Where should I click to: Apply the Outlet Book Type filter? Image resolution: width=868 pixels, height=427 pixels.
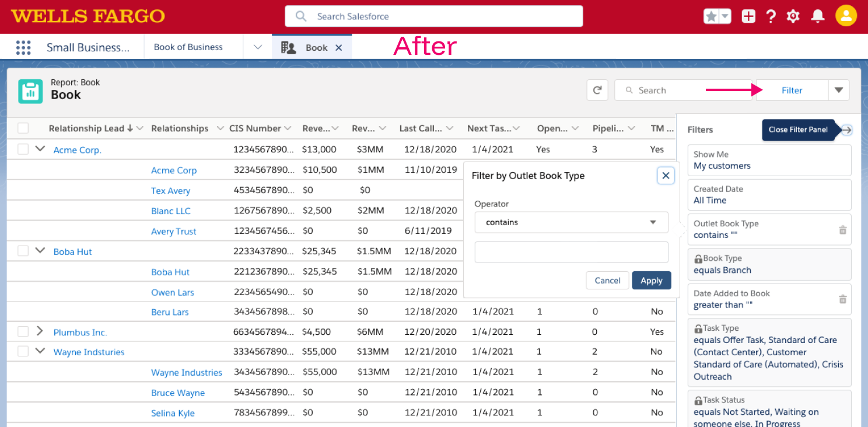tap(652, 281)
